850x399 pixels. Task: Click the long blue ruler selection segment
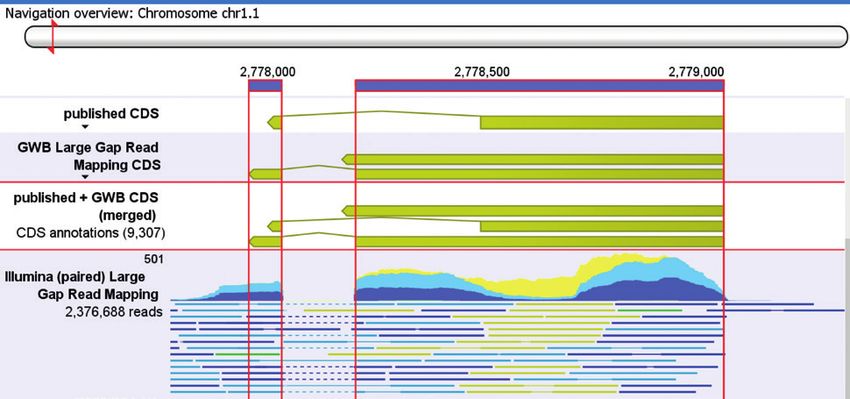pos(539,85)
